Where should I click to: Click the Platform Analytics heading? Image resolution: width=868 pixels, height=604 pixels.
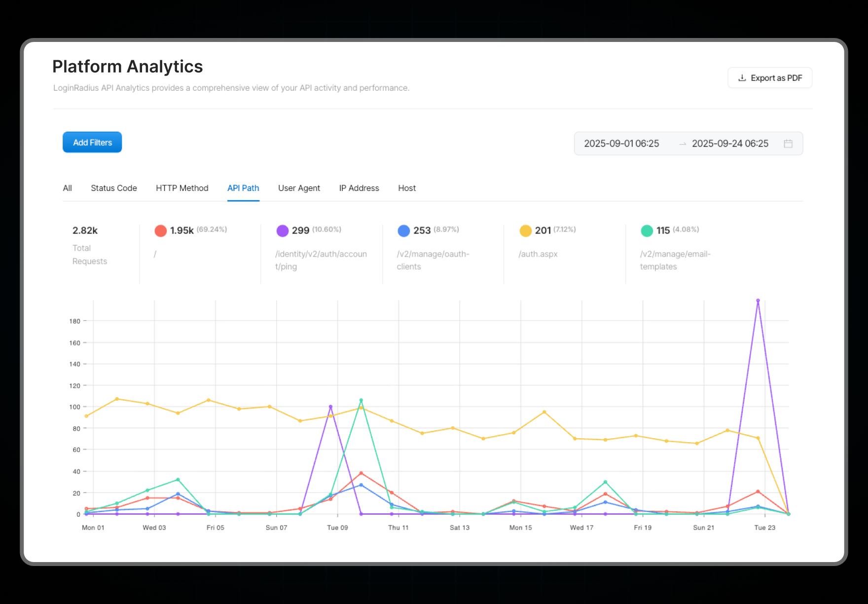pyautogui.click(x=128, y=66)
